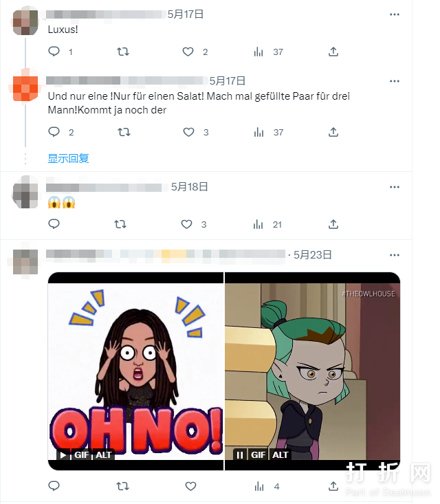440x504 pixels.
Task: Open more options for "Luxus!" tweet
Action: [x=395, y=14]
